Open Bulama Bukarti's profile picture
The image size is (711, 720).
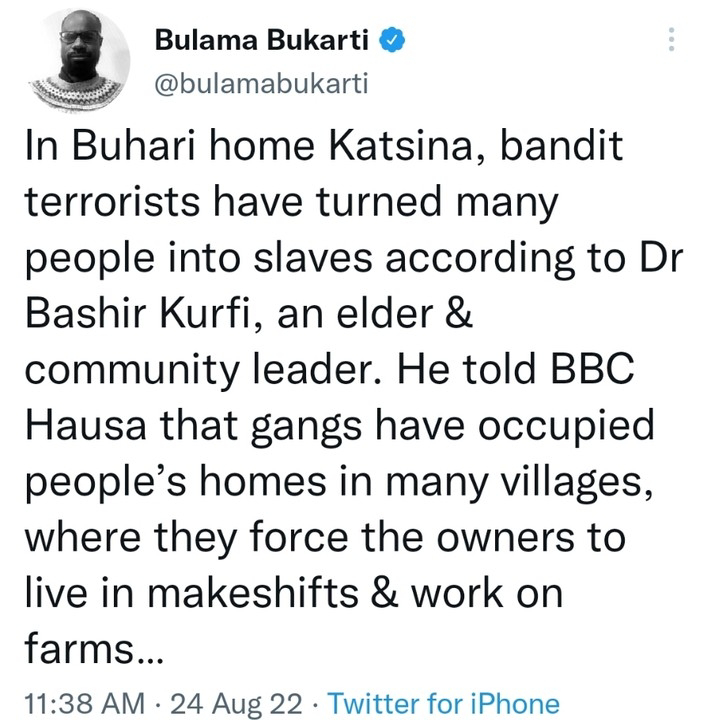[x=79, y=64]
